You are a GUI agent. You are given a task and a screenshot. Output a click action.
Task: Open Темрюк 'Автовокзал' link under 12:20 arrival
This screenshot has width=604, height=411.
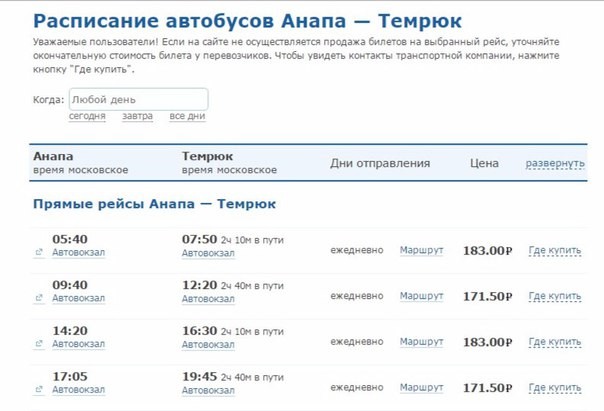[x=208, y=299]
